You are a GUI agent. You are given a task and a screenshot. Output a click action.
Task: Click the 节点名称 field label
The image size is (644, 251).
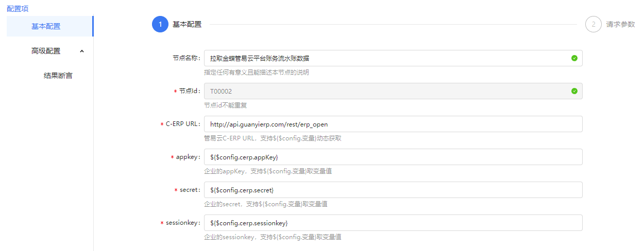(186, 58)
